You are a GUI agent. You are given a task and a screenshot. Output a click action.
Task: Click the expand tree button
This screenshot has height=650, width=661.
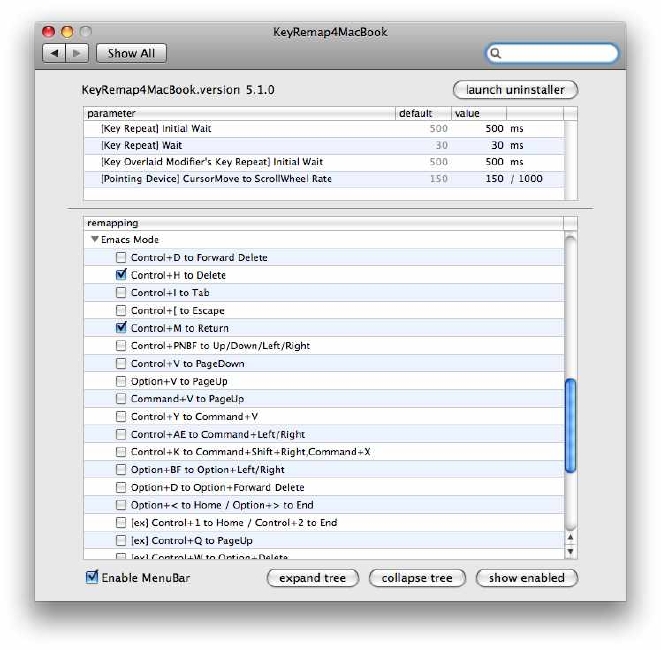tap(312, 578)
